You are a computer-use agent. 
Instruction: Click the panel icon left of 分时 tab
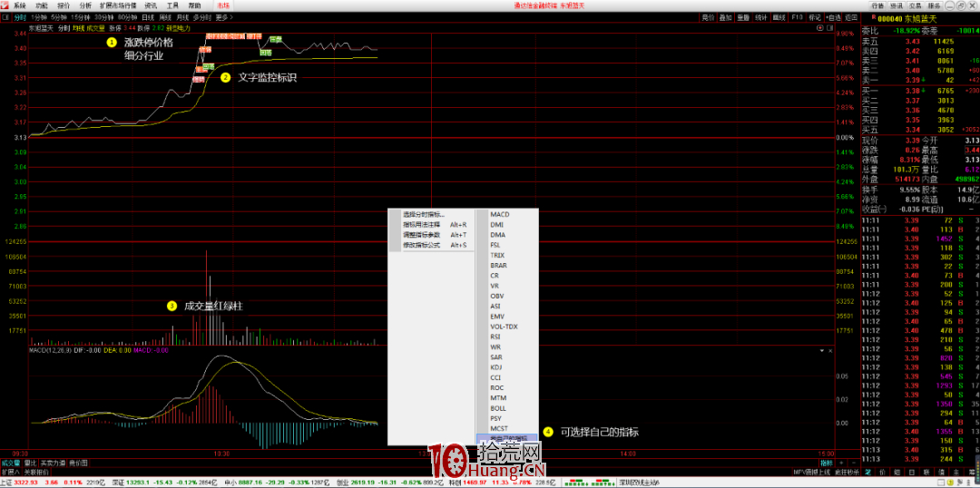5,17
